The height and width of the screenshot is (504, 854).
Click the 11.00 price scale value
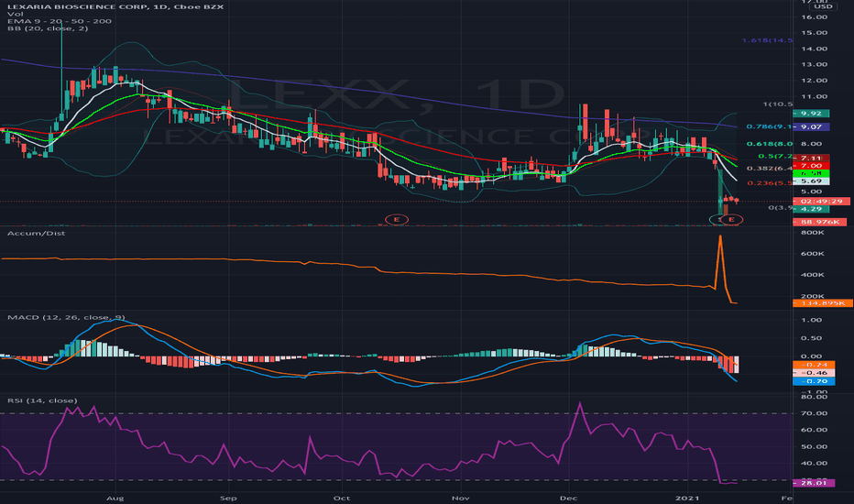815,96
